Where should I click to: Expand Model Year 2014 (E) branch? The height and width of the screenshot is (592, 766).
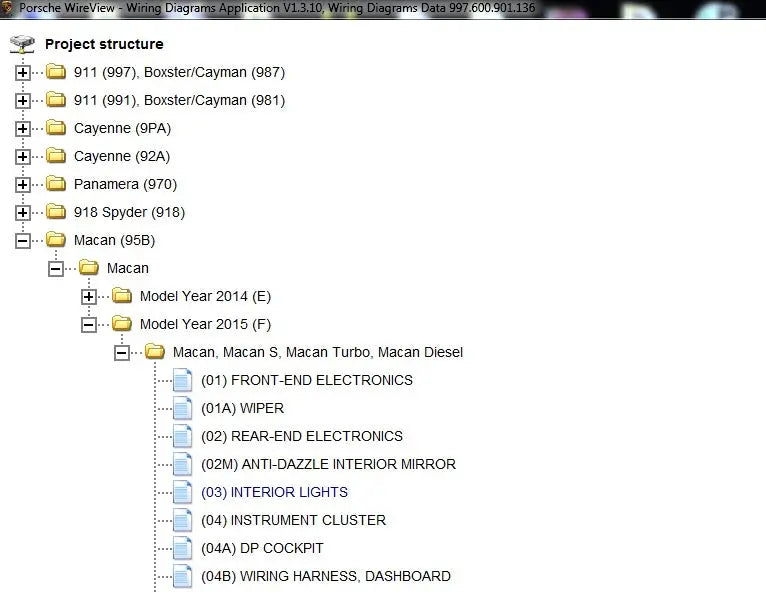tap(89, 296)
